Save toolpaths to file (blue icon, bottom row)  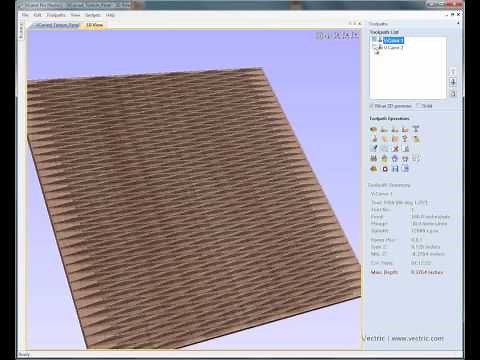coord(395,169)
